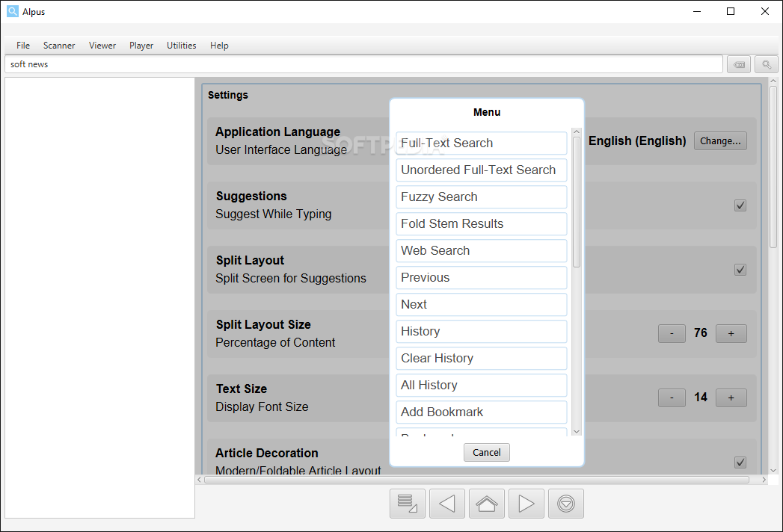Click the Application Language heading text
This screenshot has width=783, height=532.
coord(277,132)
